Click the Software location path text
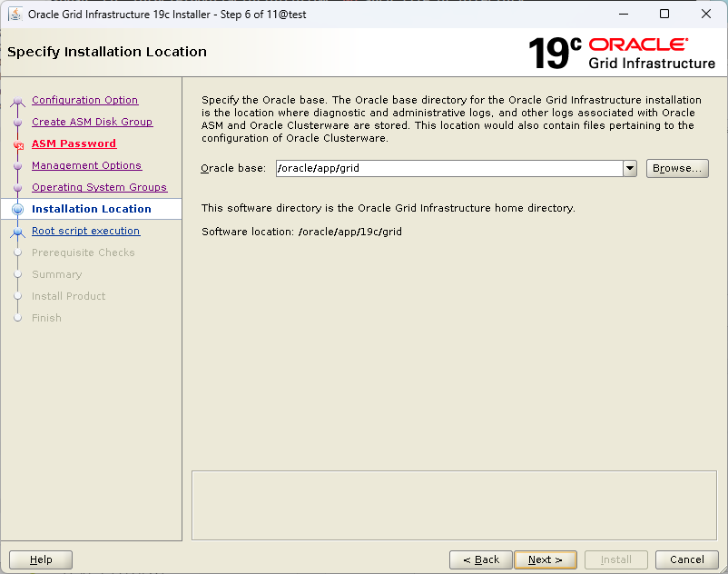Viewport: 728px width, 574px height. (350, 232)
